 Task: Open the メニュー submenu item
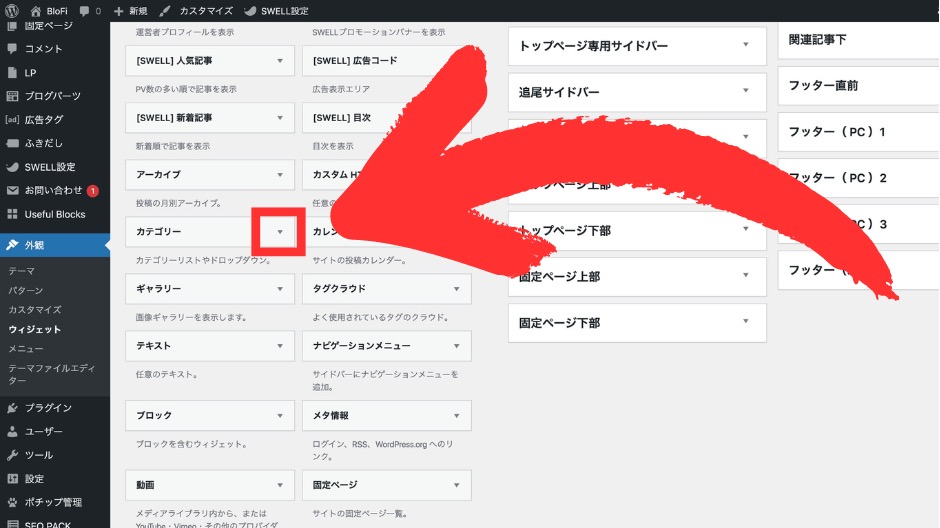coord(26,348)
